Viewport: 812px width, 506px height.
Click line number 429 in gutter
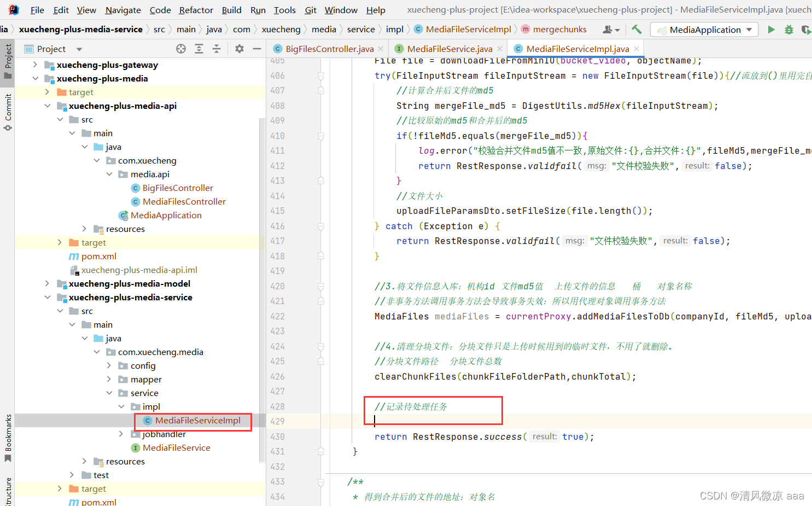click(277, 421)
